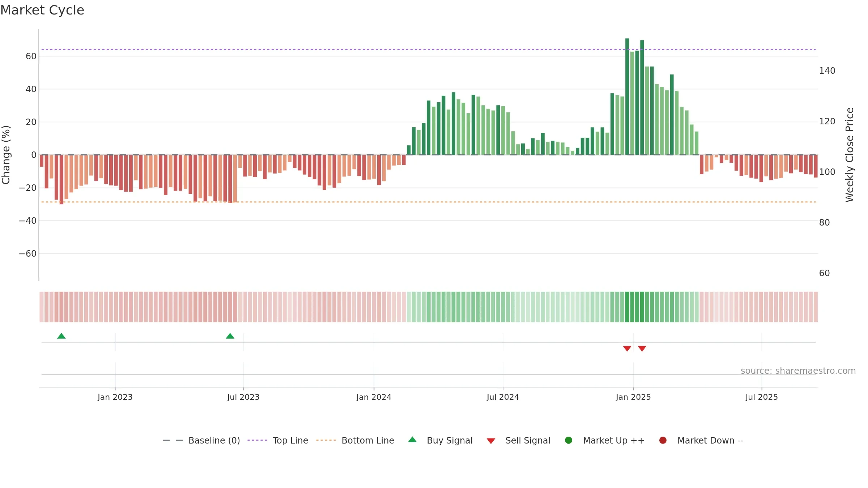
Task: Click the 140 tick on price axis
Action: [827, 71]
